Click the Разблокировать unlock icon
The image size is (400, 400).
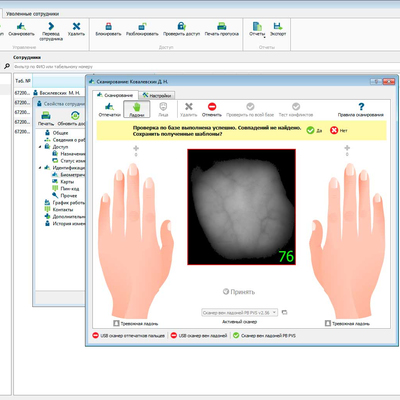142,26
